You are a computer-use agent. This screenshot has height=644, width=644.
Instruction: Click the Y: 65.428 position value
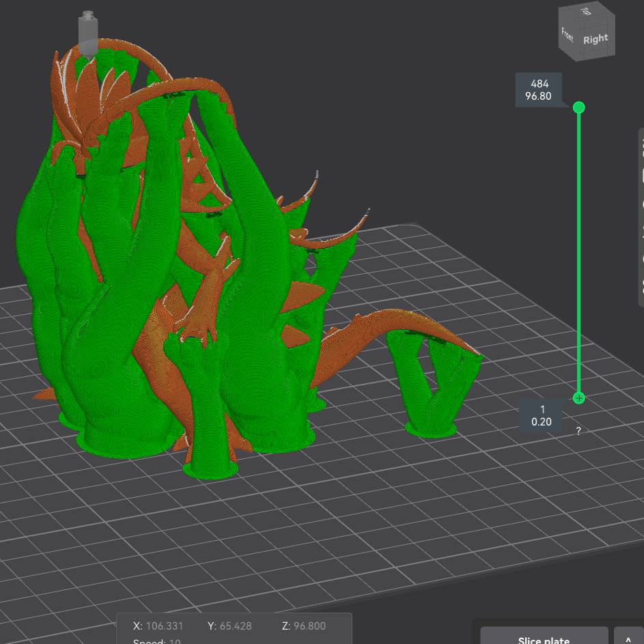pos(229,626)
